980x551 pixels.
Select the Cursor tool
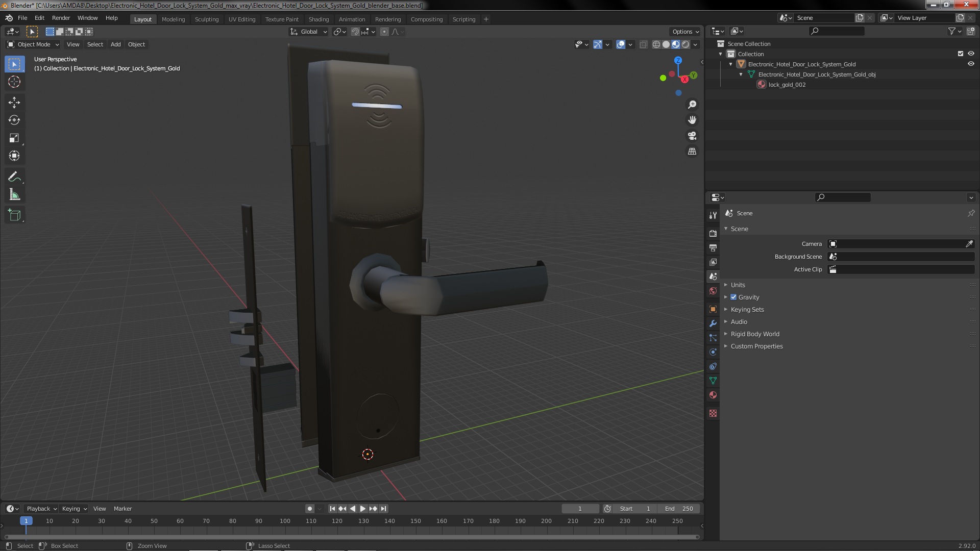pyautogui.click(x=14, y=82)
